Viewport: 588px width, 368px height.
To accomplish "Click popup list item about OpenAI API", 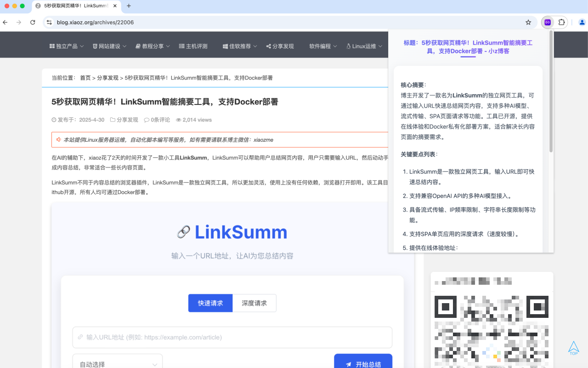I will point(460,196).
